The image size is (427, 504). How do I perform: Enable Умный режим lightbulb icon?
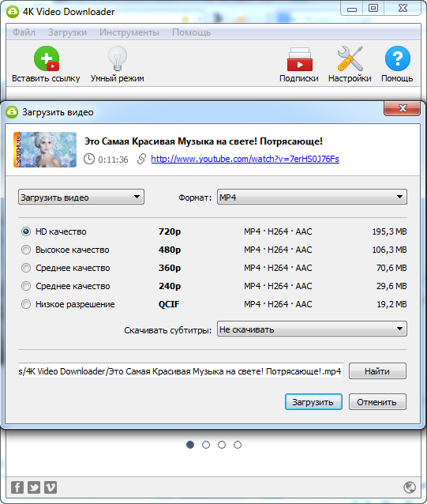coord(117,58)
